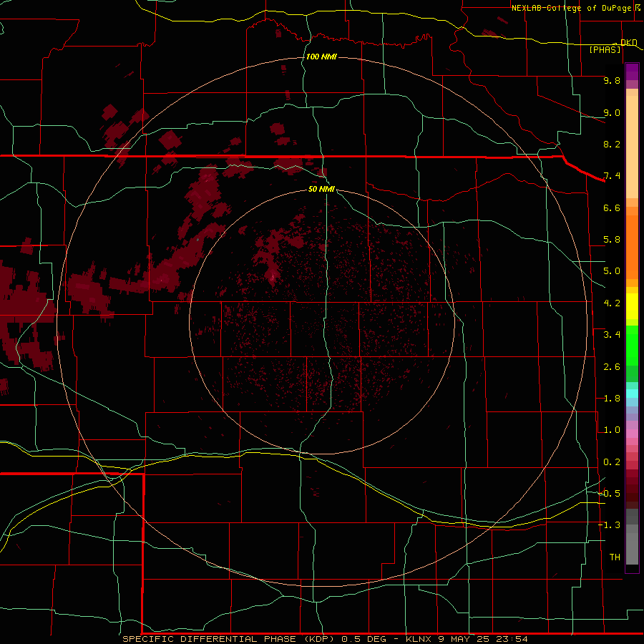Select the 9.0 value on color scale
Image resolution: width=644 pixels, height=644 pixels.
[612, 112]
